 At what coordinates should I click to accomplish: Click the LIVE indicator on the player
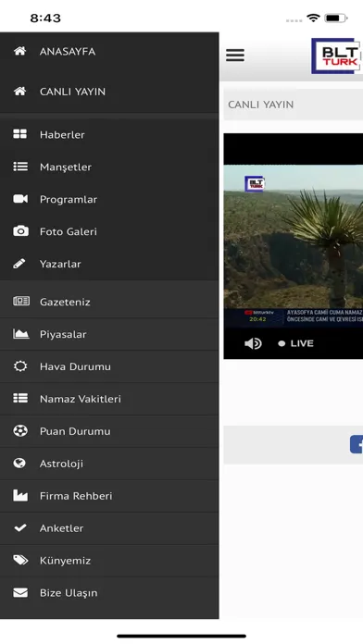[x=295, y=343]
